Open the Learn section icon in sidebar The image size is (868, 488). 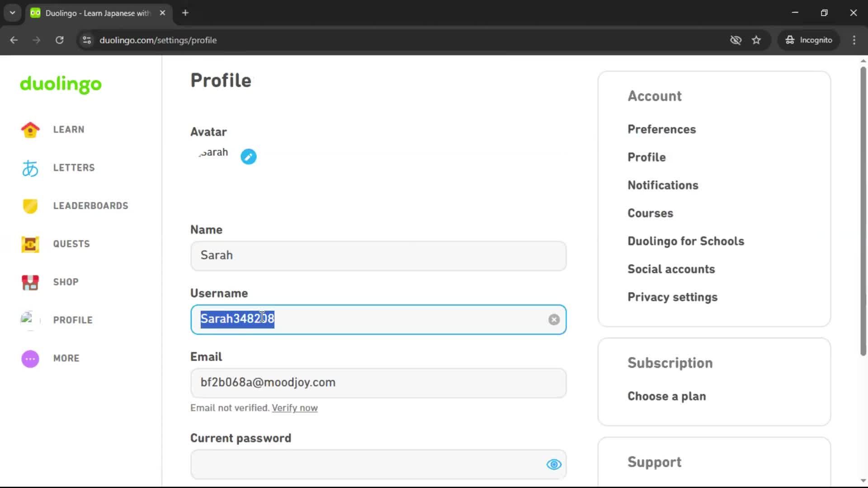30,130
